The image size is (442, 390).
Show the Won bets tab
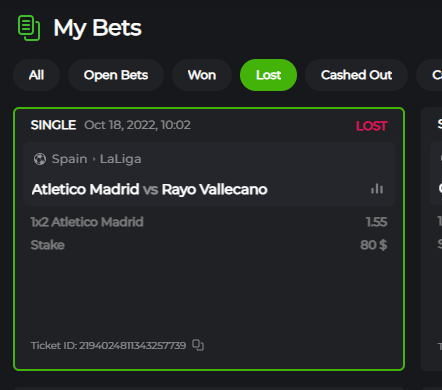point(202,75)
